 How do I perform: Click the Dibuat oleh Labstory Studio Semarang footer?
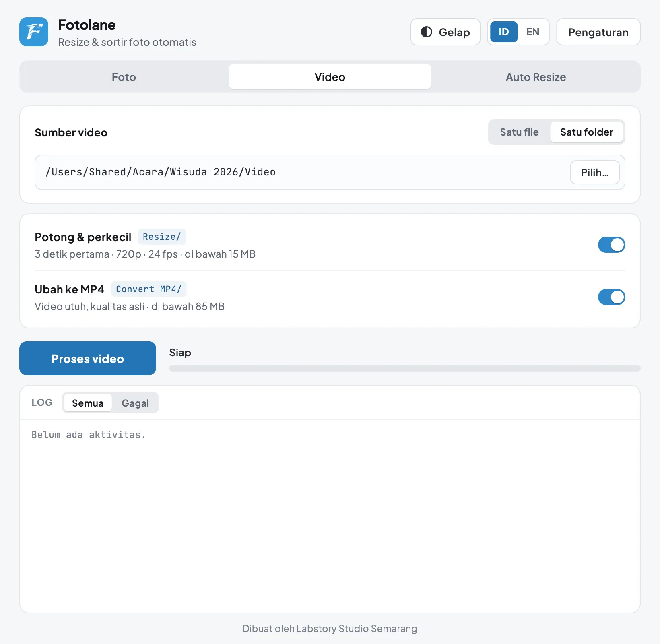coord(330,628)
